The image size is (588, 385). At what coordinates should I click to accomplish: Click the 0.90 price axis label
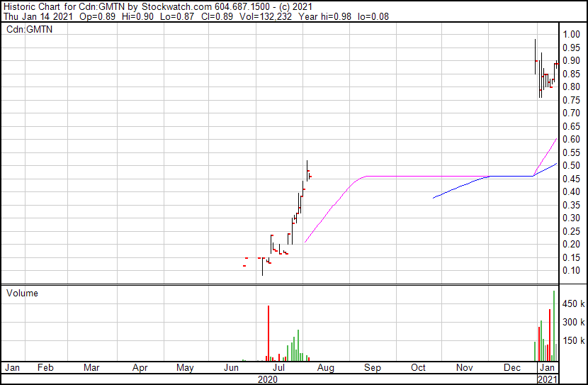pyautogui.click(x=571, y=60)
